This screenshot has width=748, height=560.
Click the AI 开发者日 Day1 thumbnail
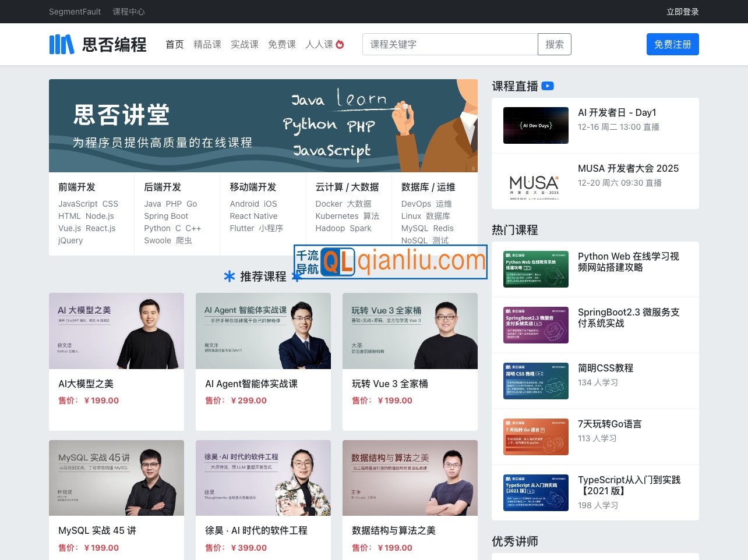[x=535, y=125]
